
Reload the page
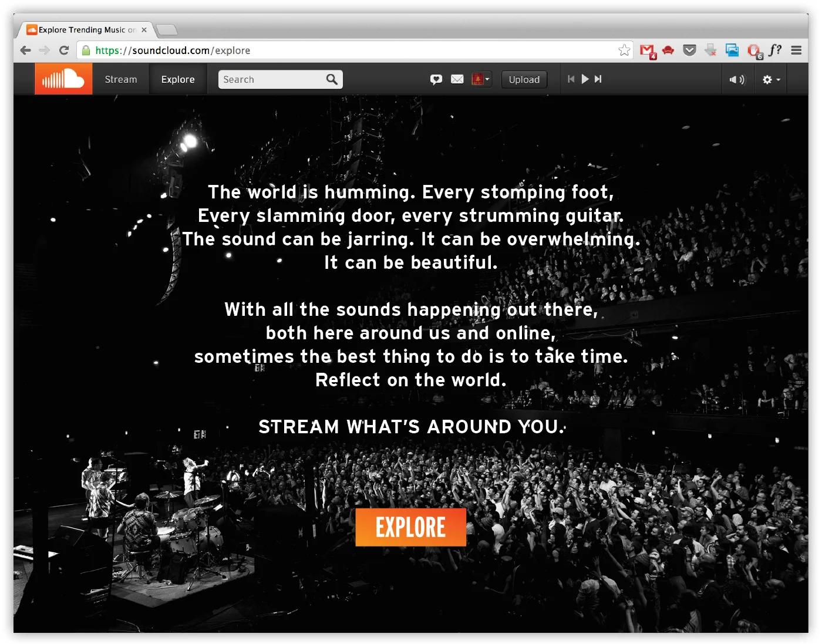[x=64, y=50]
